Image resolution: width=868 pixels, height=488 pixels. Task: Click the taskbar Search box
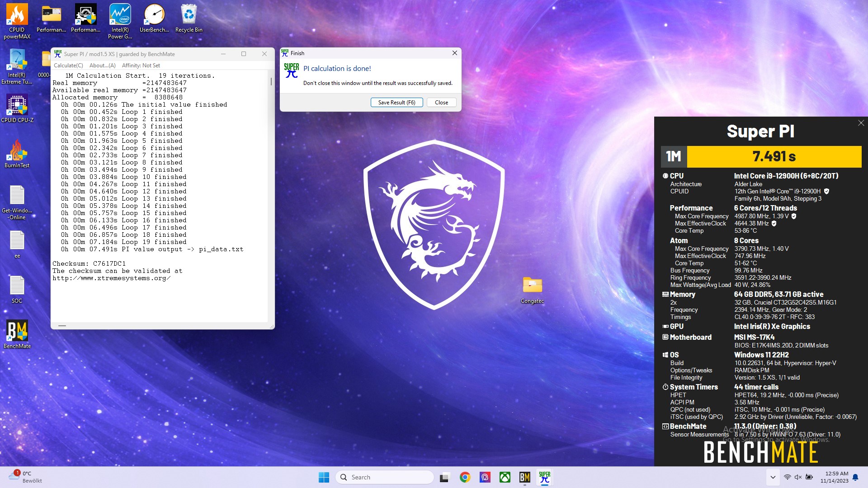coord(384,477)
